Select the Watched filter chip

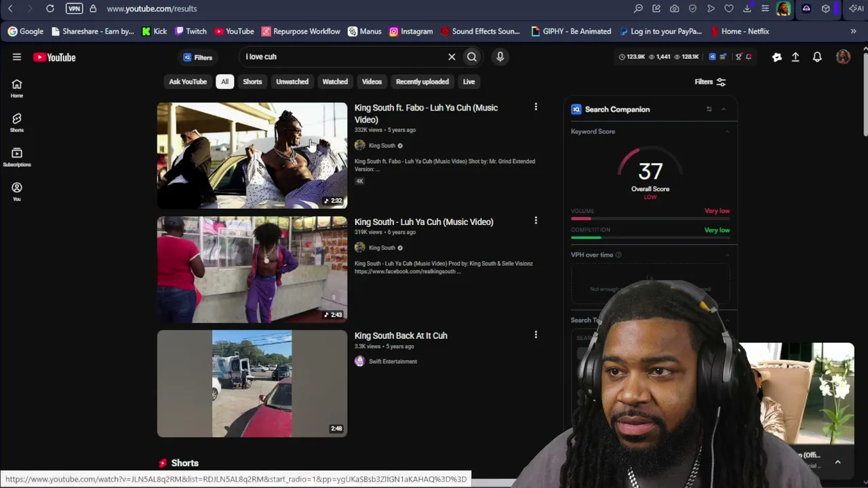[335, 81]
